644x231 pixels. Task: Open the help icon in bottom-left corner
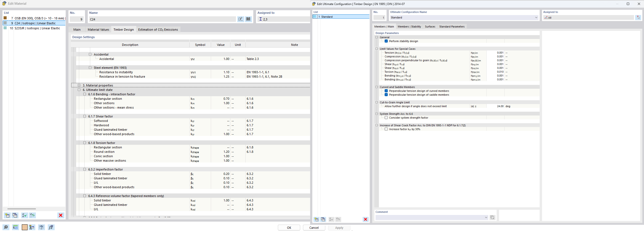pos(6,227)
